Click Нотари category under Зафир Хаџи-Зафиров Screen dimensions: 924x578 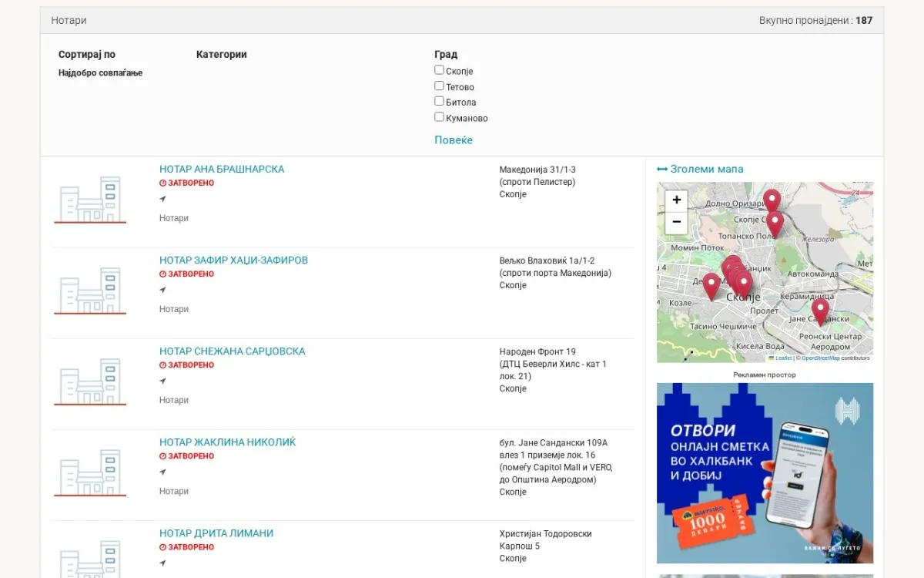click(x=174, y=309)
